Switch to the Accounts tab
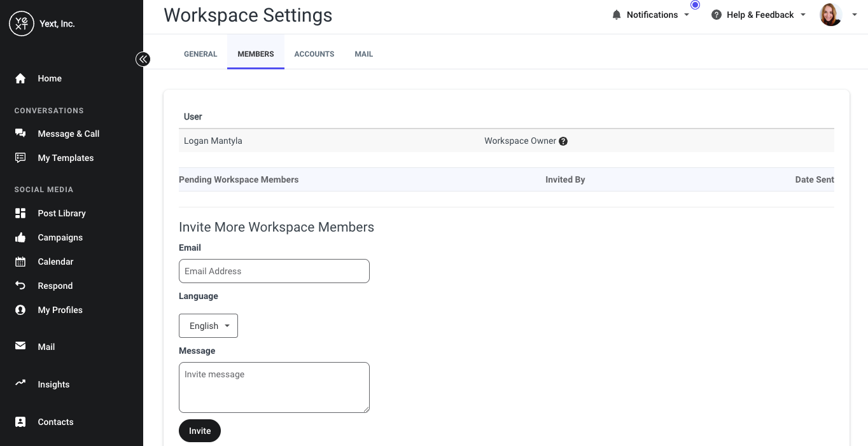Image resolution: width=868 pixels, height=446 pixels. [314, 54]
